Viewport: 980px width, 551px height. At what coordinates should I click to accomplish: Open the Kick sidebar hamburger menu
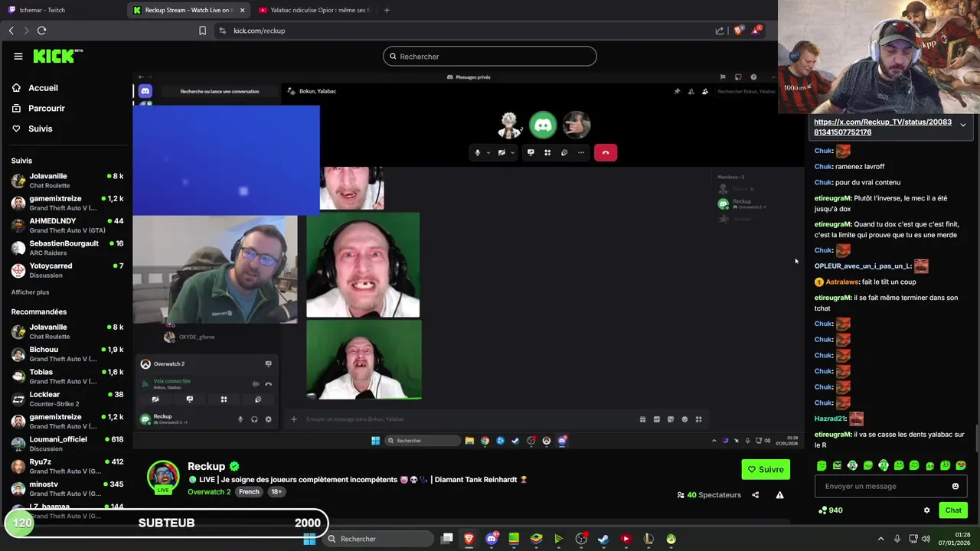click(18, 56)
